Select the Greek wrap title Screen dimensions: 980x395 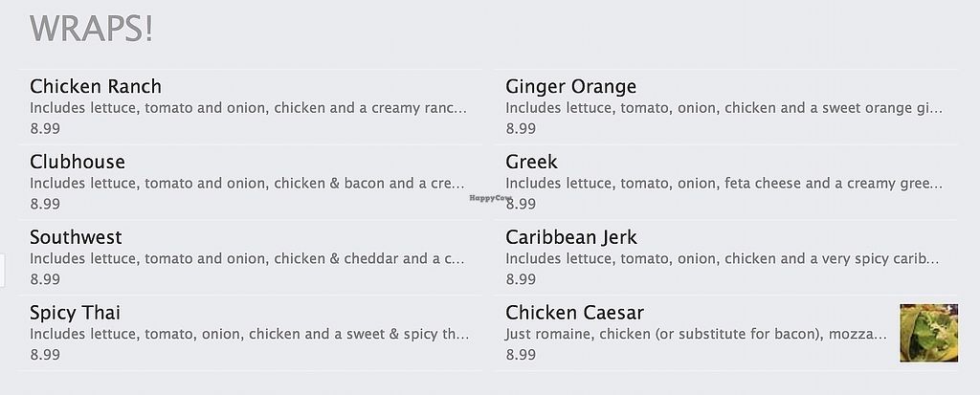click(531, 162)
